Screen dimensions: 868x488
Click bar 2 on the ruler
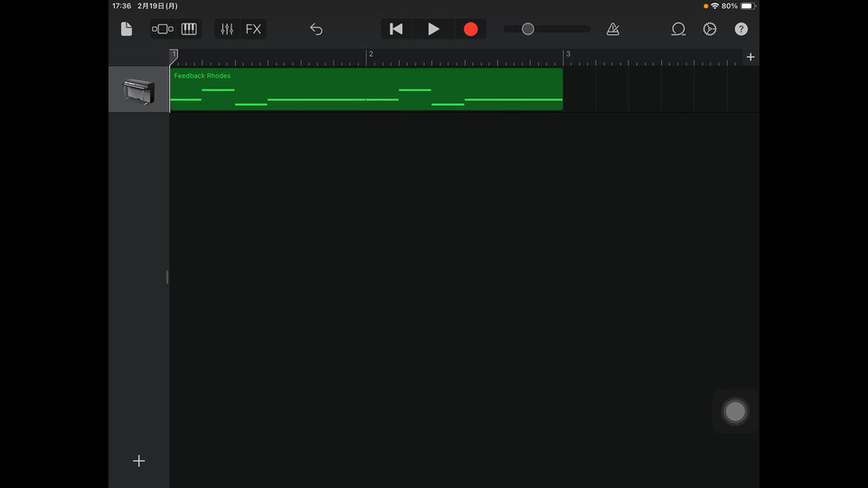[371, 54]
